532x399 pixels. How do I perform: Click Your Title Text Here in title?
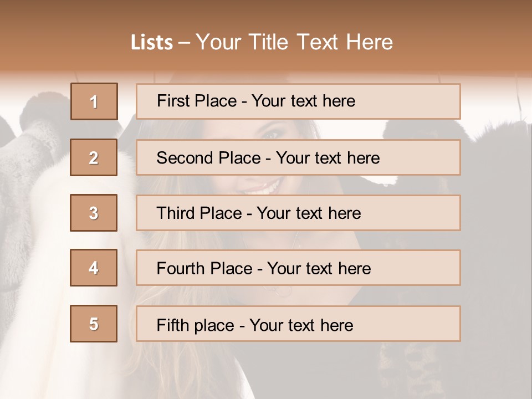tap(294, 42)
